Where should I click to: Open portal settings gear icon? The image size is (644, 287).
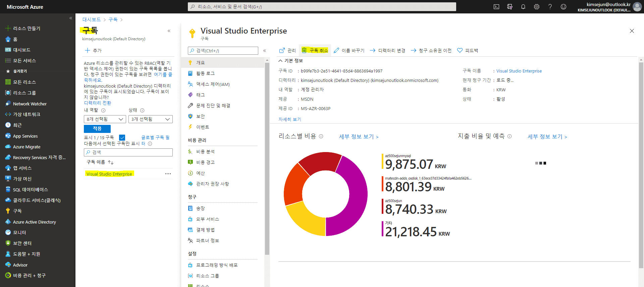[537, 7]
